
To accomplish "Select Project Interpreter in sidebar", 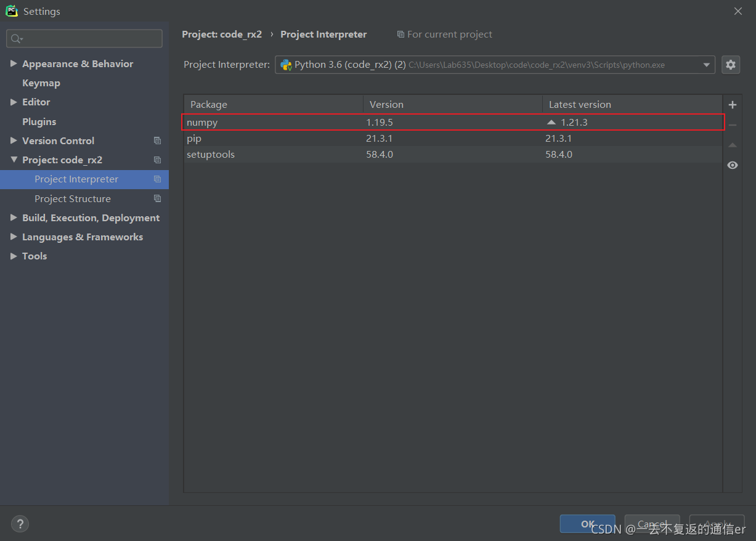I will point(84,179).
